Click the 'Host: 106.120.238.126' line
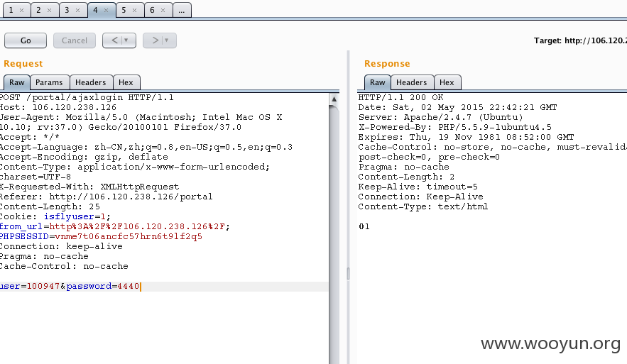 (58, 107)
